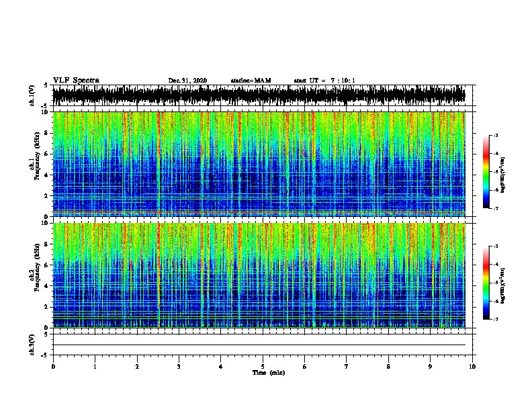Click the "8" minute tick label on time axis

[388, 367]
